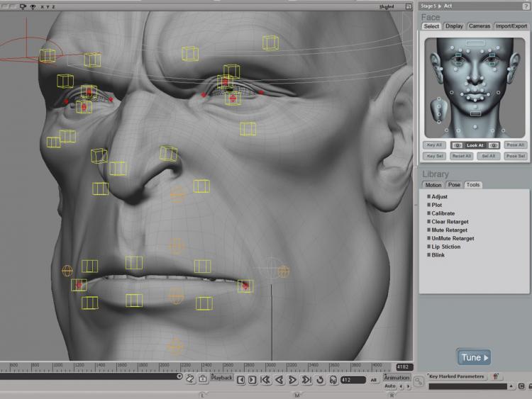Select Lip Stiction in Tools list
Viewport: 532px width, 399px height.
(x=445, y=247)
